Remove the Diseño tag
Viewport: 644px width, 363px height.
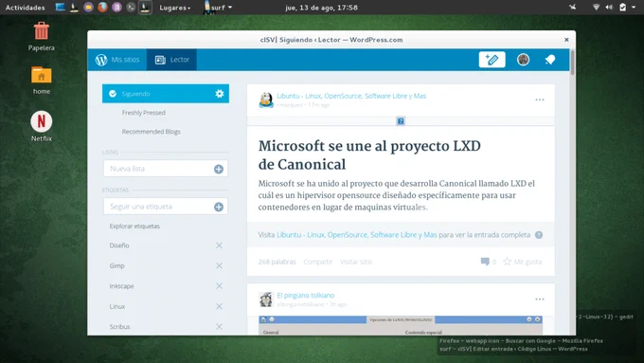pos(219,245)
